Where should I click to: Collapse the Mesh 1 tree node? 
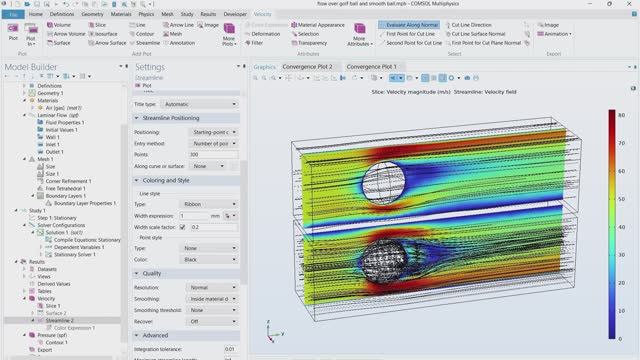click(24, 159)
